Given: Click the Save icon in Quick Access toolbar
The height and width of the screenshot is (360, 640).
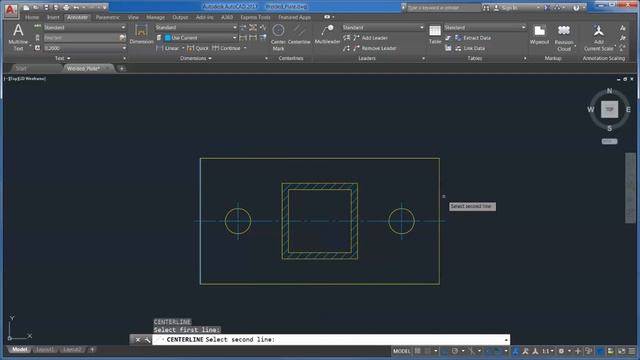Looking at the screenshot, I should 46,7.
